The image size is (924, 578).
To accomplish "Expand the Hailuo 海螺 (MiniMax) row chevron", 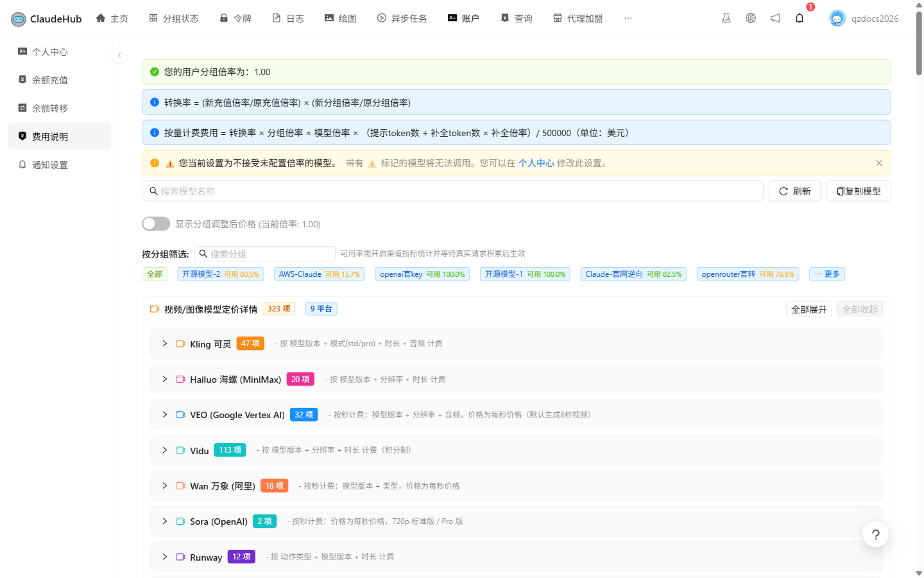I will (x=165, y=379).
